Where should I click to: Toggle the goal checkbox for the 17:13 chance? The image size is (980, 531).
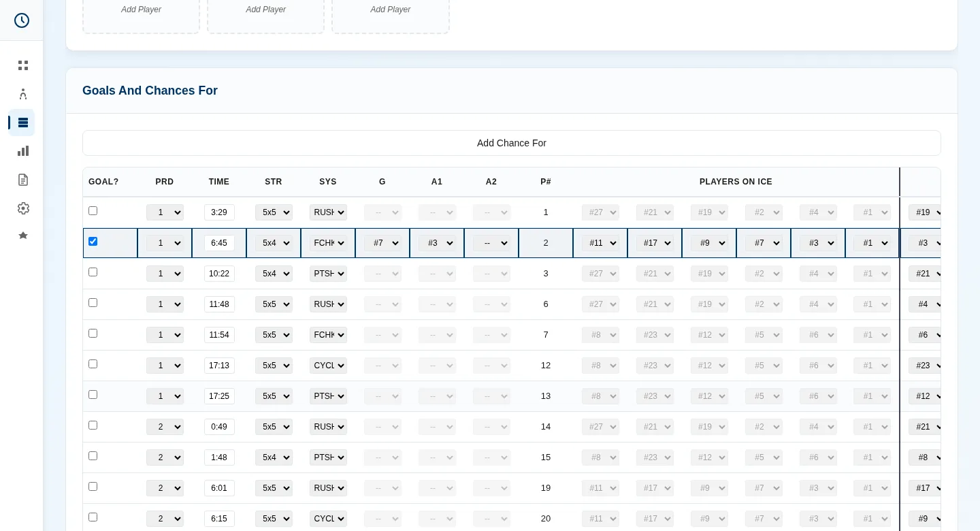point(93,364)
